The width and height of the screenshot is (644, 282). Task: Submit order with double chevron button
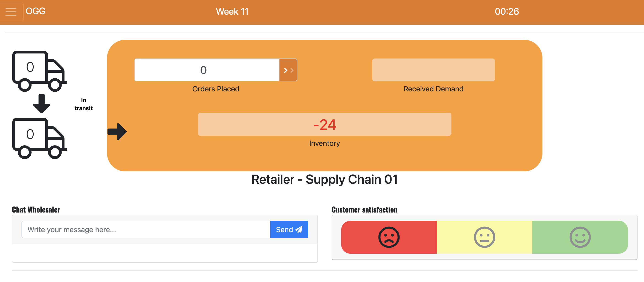pyautogui.click(x=288, y=70)
